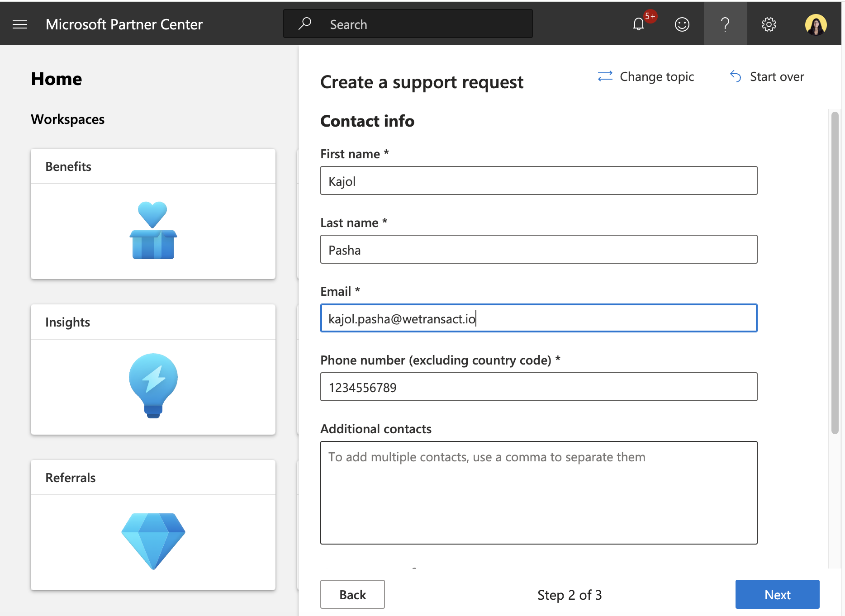
Task: Click the Phone number field
Action: click(x=539, y=387)
